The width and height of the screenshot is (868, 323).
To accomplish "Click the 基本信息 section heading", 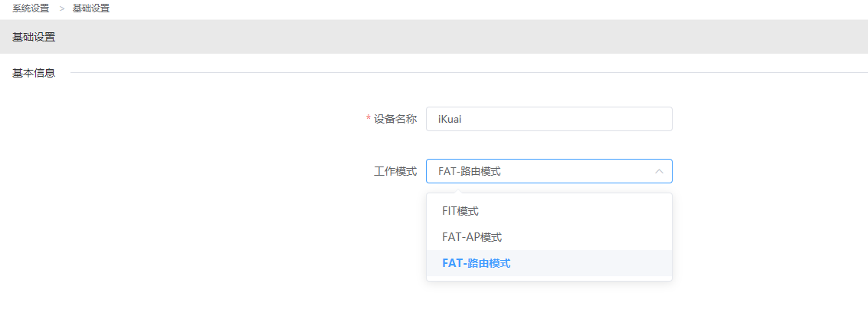I will 34,73.
